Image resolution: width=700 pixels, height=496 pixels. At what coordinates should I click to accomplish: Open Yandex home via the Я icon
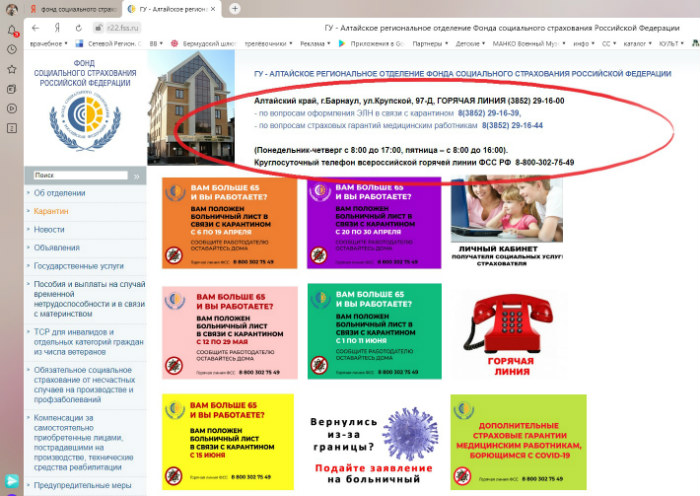57,28
